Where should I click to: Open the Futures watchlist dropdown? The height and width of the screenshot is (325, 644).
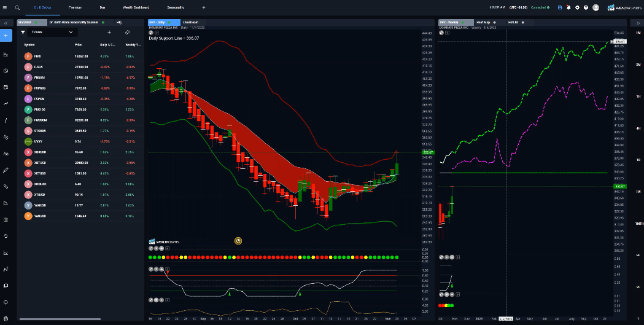coord(53,32)
